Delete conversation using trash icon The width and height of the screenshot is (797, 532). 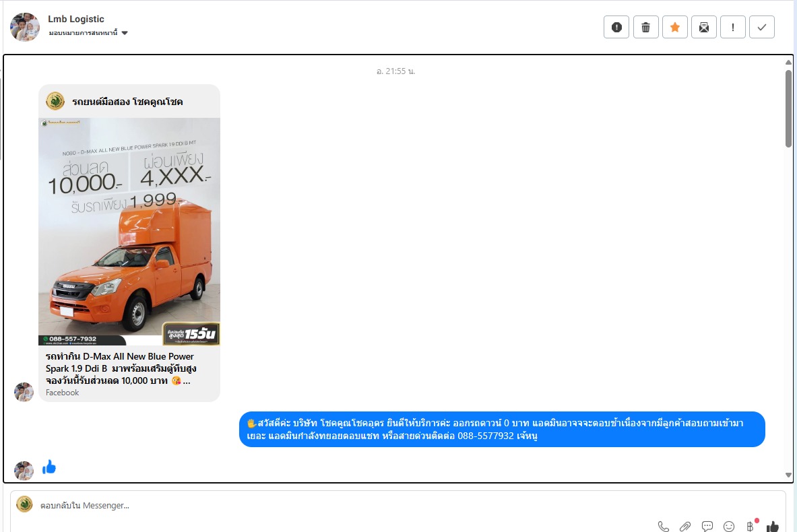point(645,27)
